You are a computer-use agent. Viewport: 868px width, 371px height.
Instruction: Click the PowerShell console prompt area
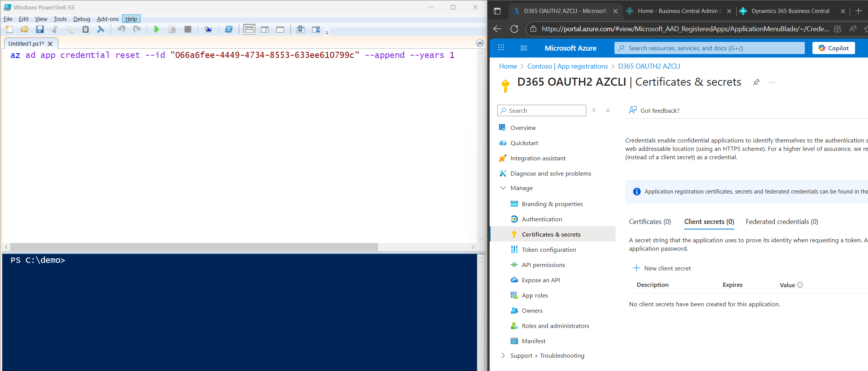point(239,312)
